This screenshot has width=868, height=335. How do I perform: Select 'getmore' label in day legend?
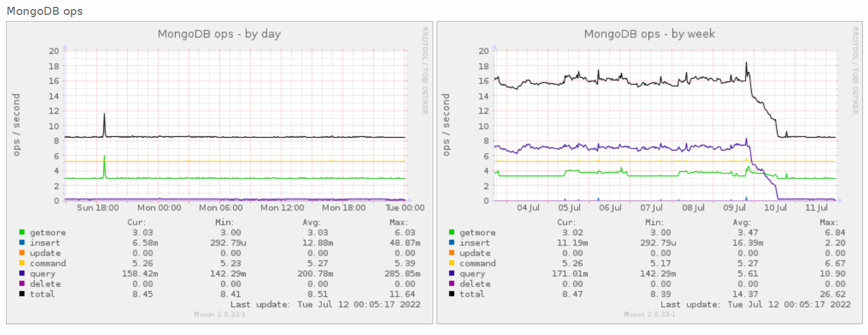[x=48, y=233]
